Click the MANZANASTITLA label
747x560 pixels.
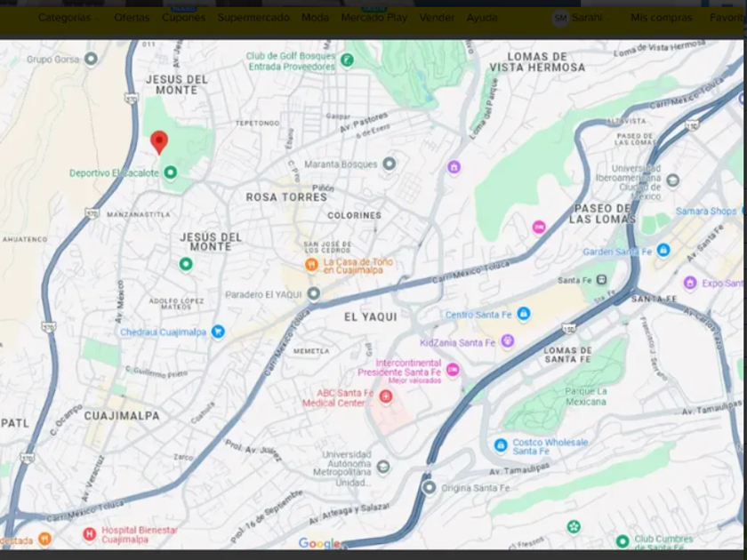138,215
